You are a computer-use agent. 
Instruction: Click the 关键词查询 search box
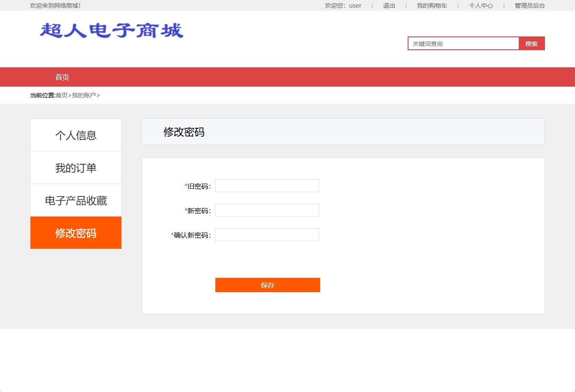(463, 43)
